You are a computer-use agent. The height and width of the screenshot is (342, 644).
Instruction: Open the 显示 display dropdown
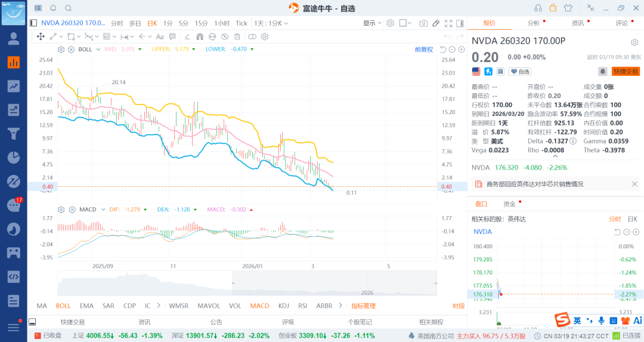pos(372,23)
